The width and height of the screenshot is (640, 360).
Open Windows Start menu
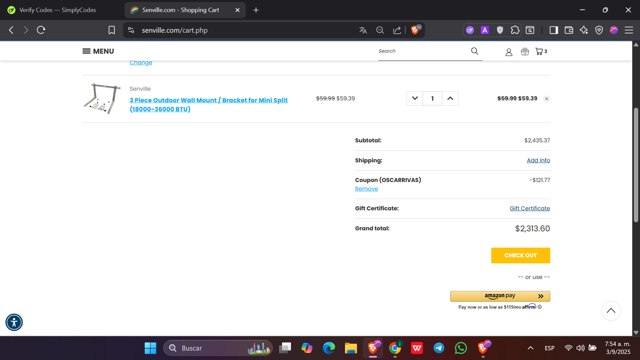150,348
